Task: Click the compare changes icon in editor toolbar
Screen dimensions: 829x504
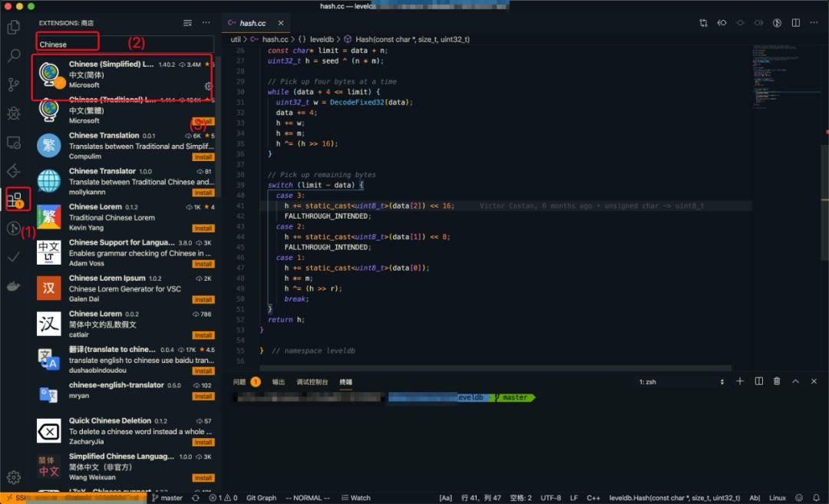Action: tap(703, 23)
